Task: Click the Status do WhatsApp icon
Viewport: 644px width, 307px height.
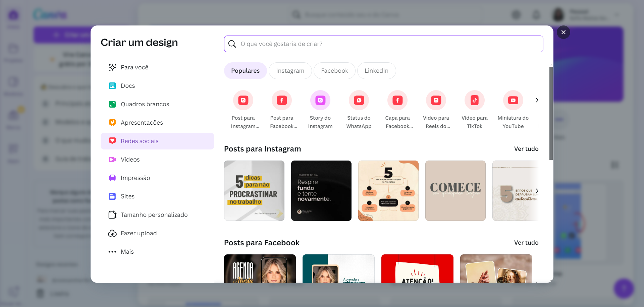Action: pyautogui.click(x=359, y=100)
